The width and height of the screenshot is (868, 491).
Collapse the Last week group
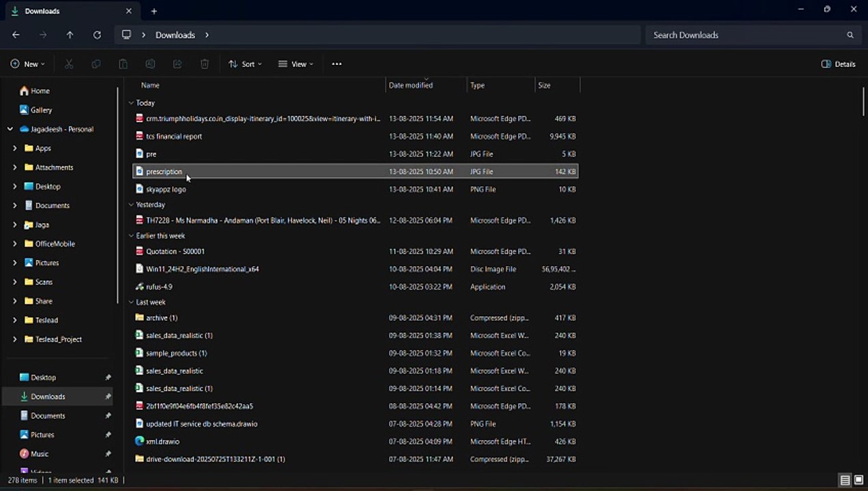(131, 302)
